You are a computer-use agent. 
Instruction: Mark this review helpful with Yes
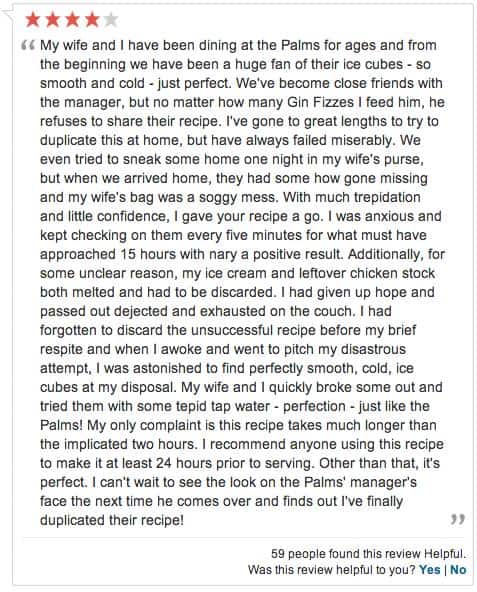[430, 569]
